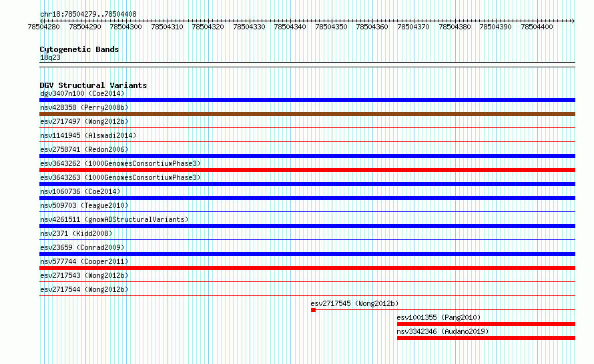Click the DGV Structural Variants track title
Viewport: 594px width, 364px height.
pos(93,85)
